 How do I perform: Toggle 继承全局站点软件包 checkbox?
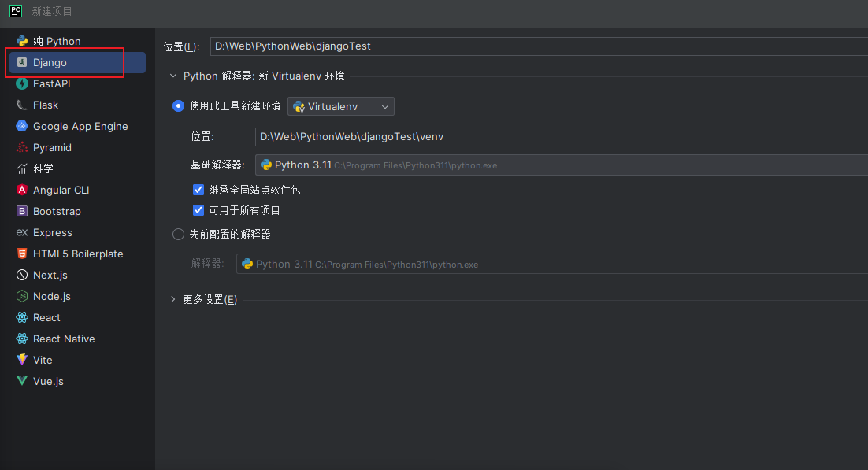[x=198, y=190]
